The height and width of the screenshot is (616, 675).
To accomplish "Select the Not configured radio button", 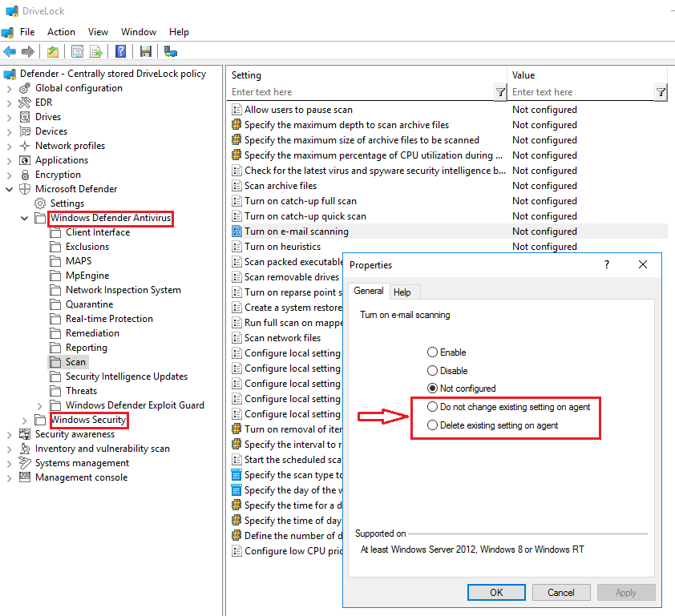I will click(x=432, y=389).
